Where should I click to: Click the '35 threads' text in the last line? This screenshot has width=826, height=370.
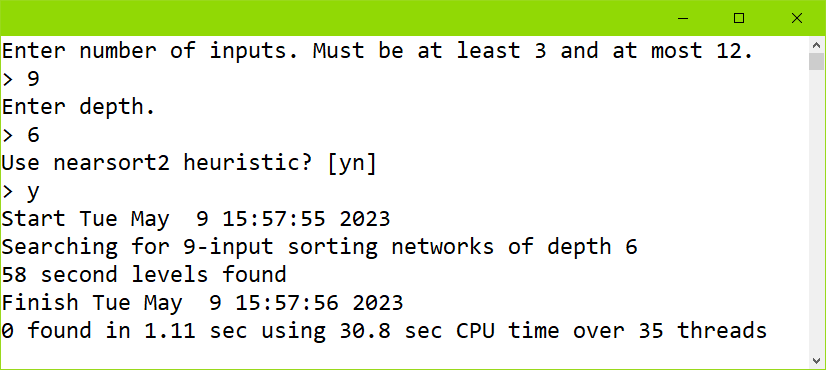(703, 331)
